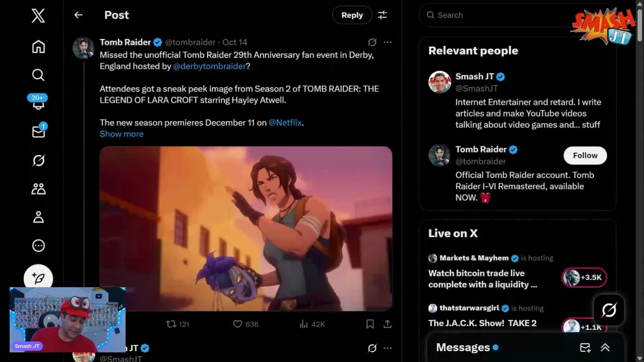Like the Tomb Raider post

click(x=237, y=324)
